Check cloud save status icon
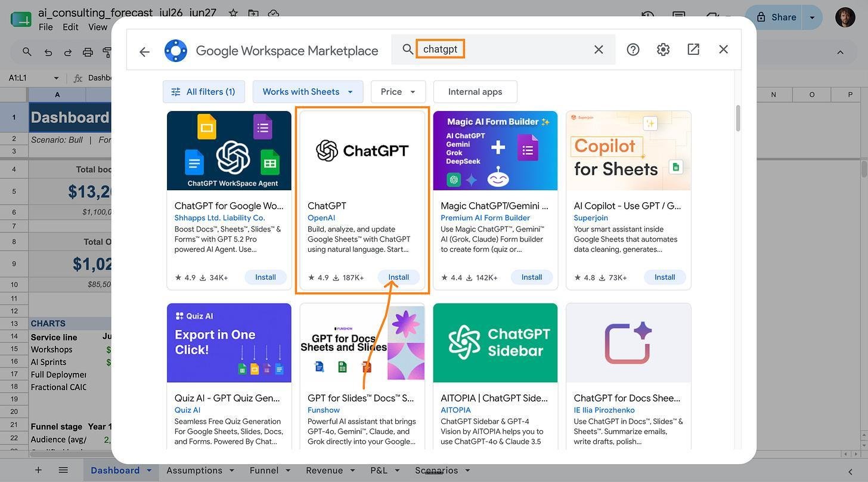This screenshot has height=482, width=868. point(273,13)
